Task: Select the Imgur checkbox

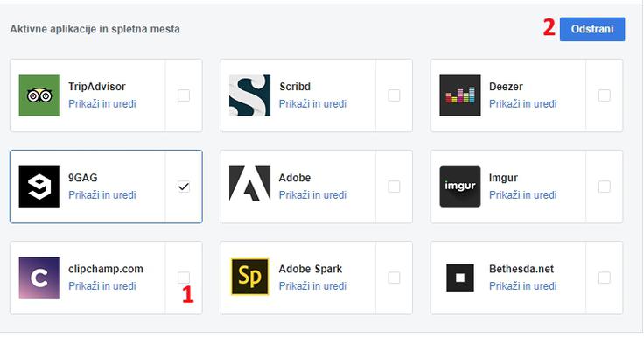Action: 604,187
